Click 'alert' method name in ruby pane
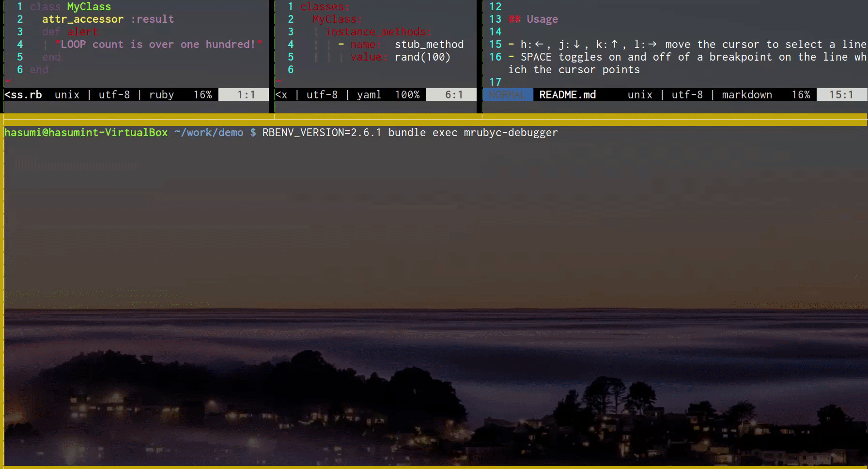This screenshot has height=469, width=868. click(x=82, y=32)
